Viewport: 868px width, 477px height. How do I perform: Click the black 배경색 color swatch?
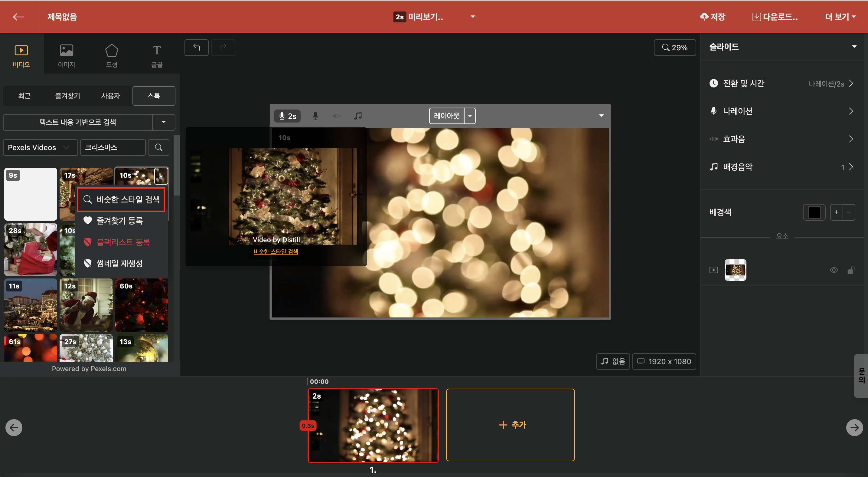coord(814,212)
